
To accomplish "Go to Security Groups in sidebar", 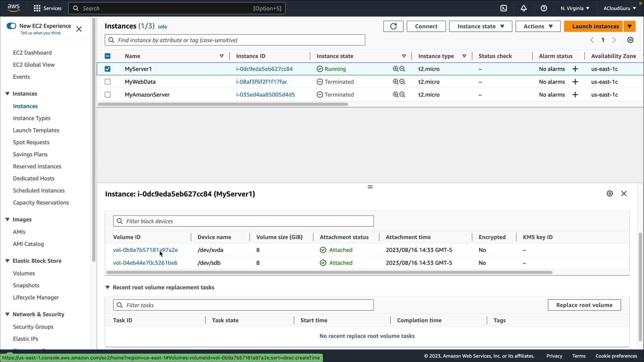I will point(33,326).
